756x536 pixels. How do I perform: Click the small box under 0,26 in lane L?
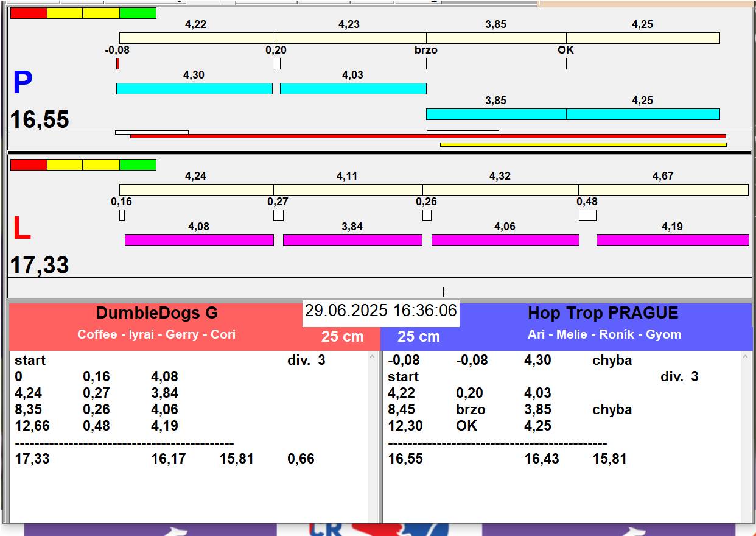tap(427, 215)
